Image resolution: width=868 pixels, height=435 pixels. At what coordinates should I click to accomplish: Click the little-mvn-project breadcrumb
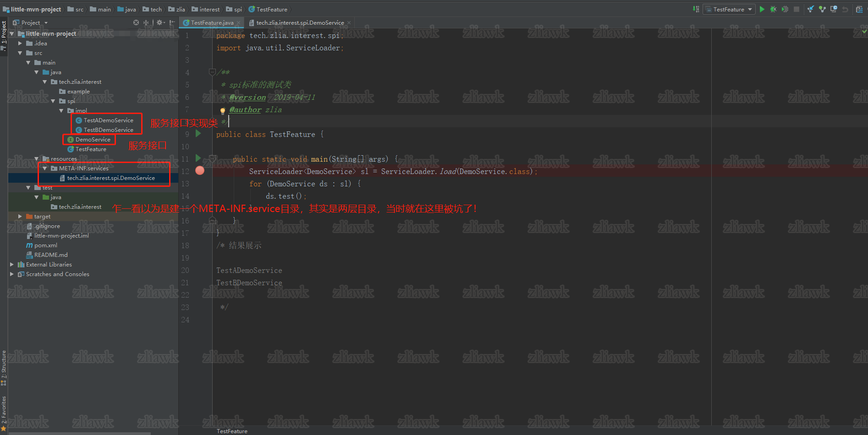coord(32,9)
